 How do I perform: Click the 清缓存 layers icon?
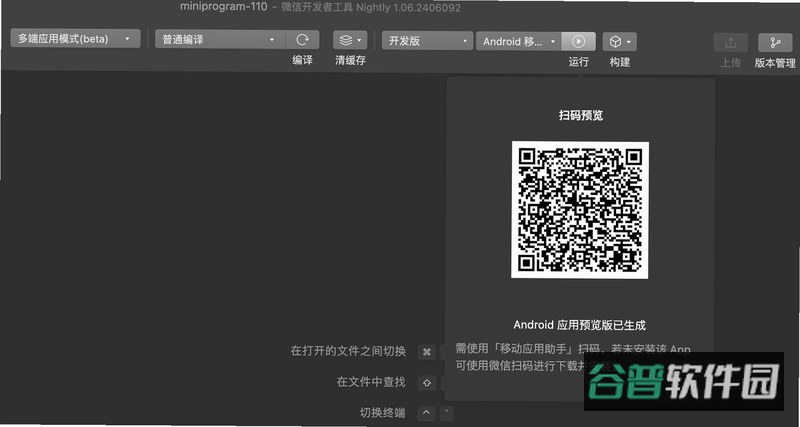tap(346, 40)
